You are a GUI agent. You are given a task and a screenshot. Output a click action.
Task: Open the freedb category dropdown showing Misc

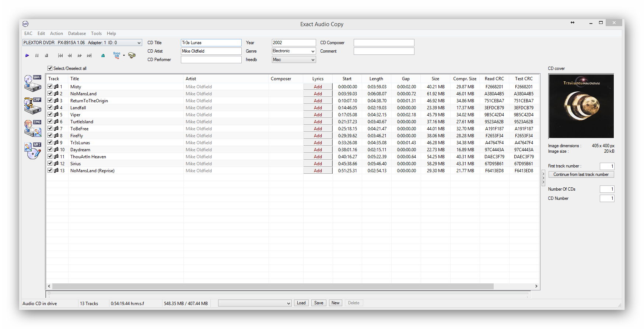313,60
